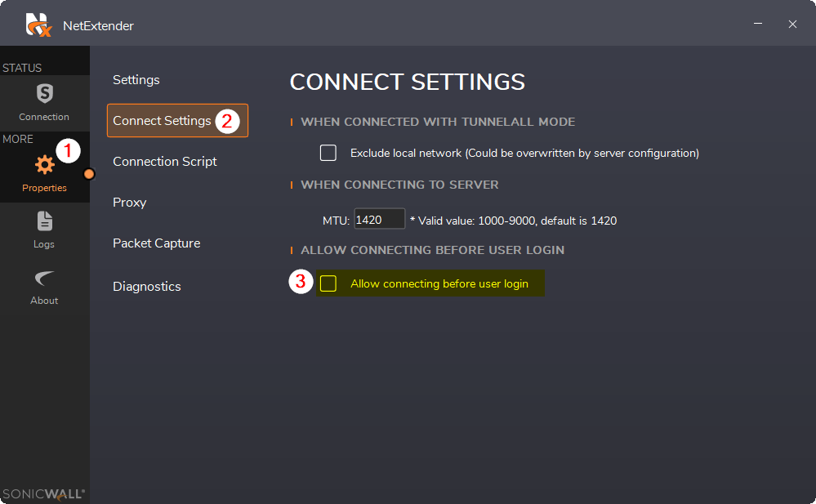This screenshot has height=504, width=816.
Task: Select the Properties gear icon
Action: tap(45, 164)
